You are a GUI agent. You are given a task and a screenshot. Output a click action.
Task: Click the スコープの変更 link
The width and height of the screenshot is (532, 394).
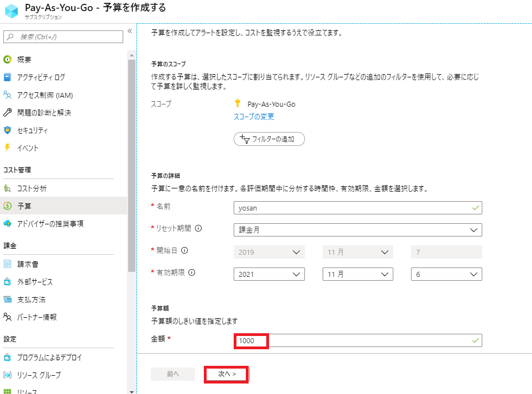(254, 117)
